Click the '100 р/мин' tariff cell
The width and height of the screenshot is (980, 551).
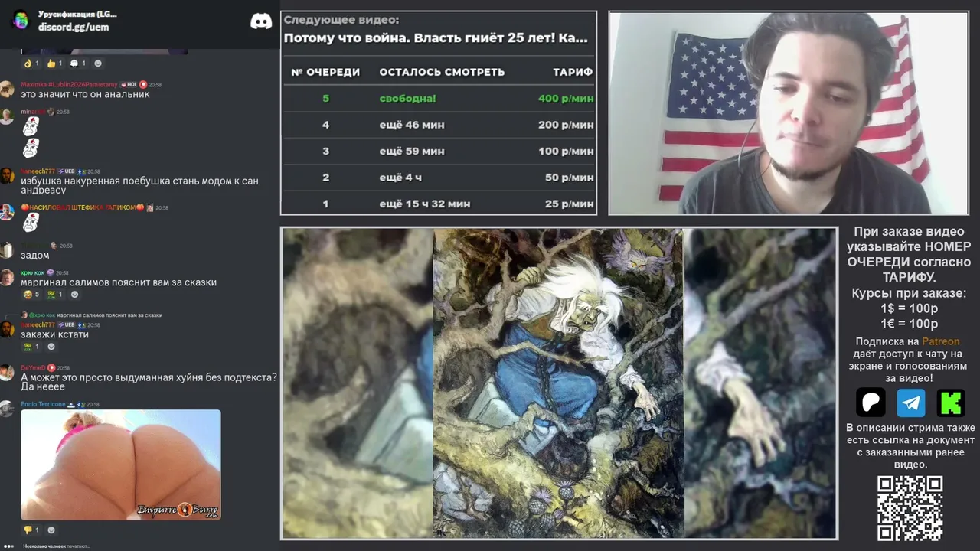pyautogui.click(x=566, y=151)
